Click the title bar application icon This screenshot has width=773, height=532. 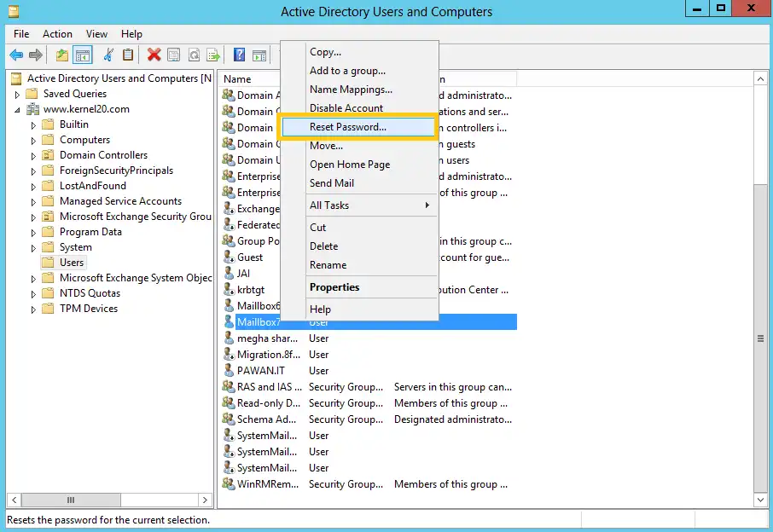coord(14,11)
